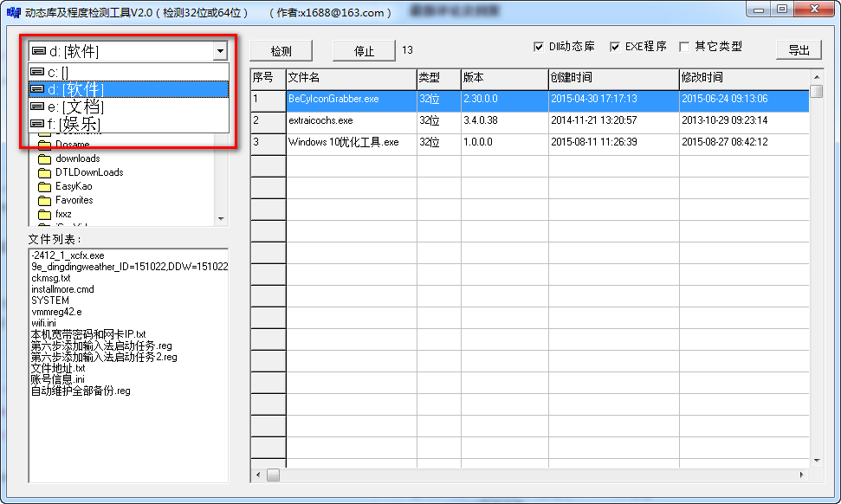This screenshot has height=504, width=841.
Task: Click the 检测 detect button
Action: [x=281, y=51]
